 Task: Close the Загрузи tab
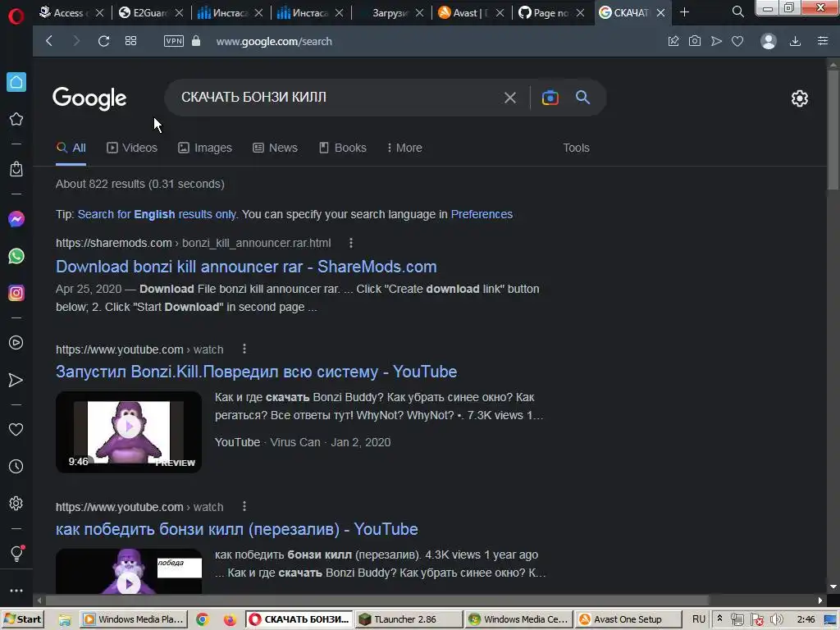419,12
